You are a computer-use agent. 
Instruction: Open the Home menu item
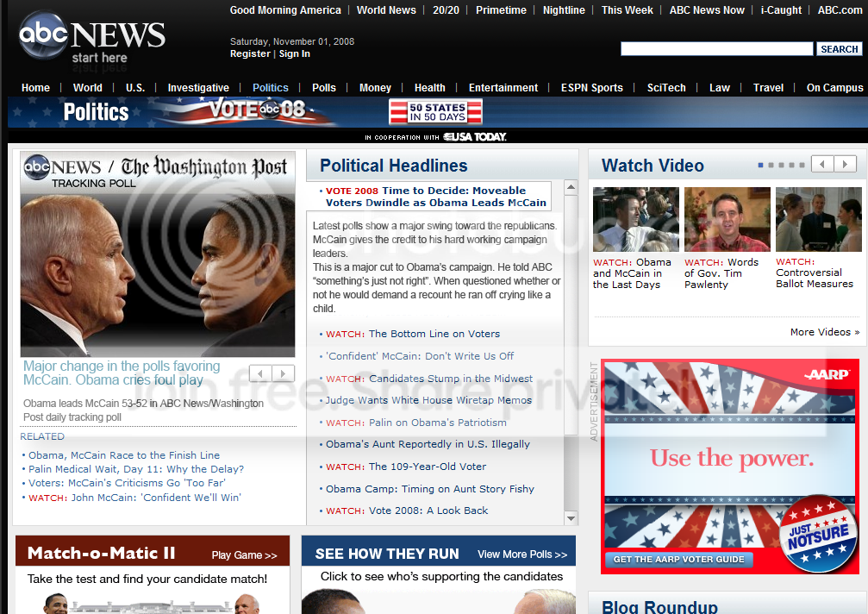pos(35,87)
